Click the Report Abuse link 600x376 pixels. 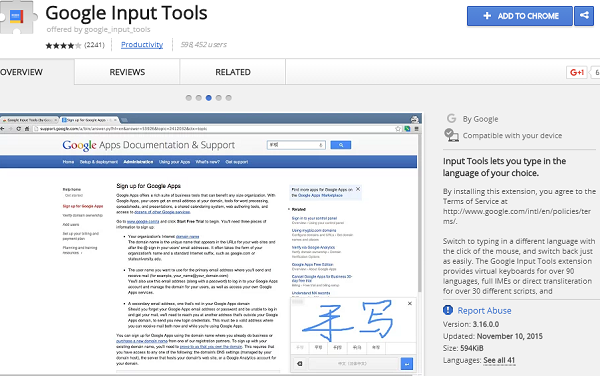tap(484, 311)
